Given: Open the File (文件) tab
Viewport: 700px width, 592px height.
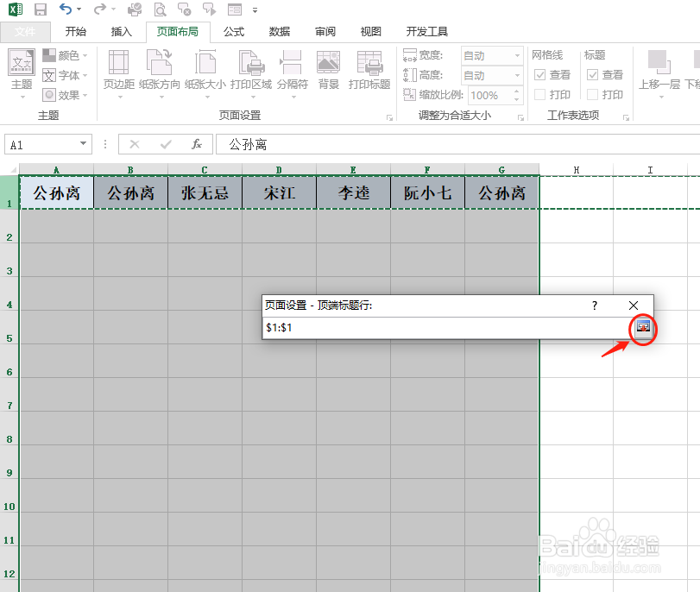Looking at the screenshot, I should [25, 32].
